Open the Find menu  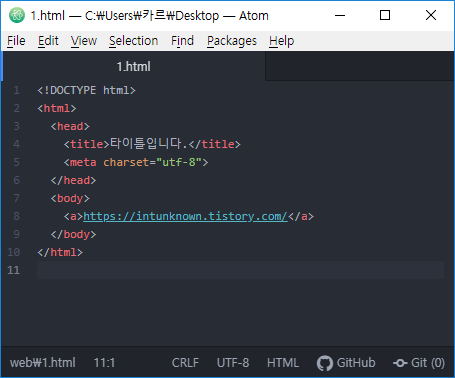(x=182, y=41)
